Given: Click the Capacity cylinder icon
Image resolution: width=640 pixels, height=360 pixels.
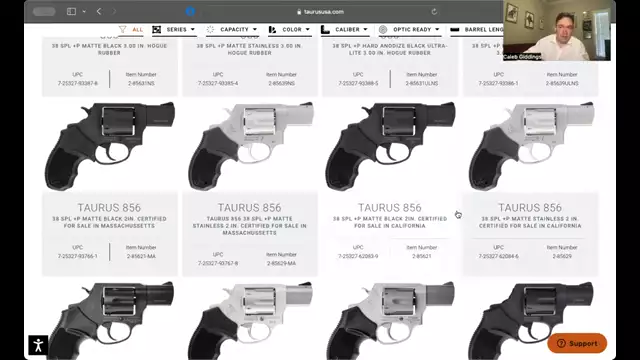Looking at the screenshot, I should pos(210,29).
